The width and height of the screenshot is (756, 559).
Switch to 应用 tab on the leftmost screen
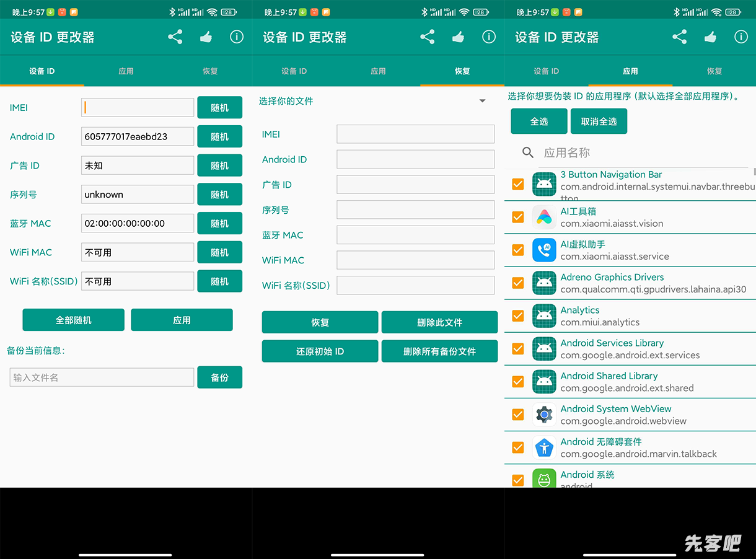pyautogui.click(x=126, y=71)
